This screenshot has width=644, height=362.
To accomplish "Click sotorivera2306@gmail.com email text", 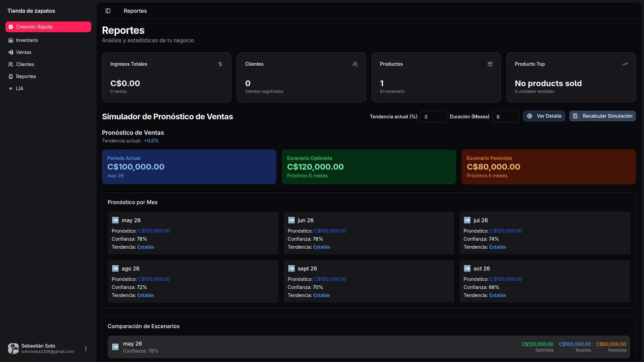I will point(48,352).
